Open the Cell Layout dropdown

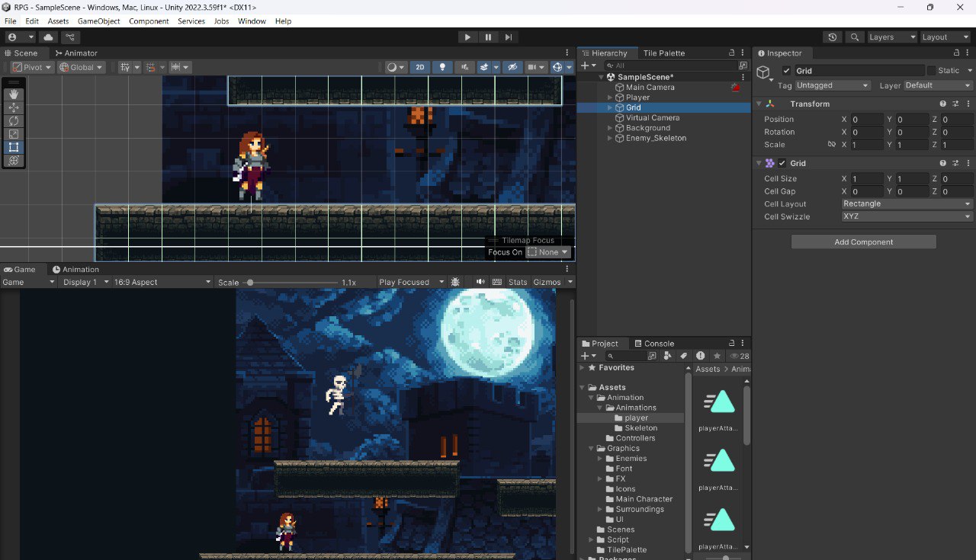tap(906, 203)
